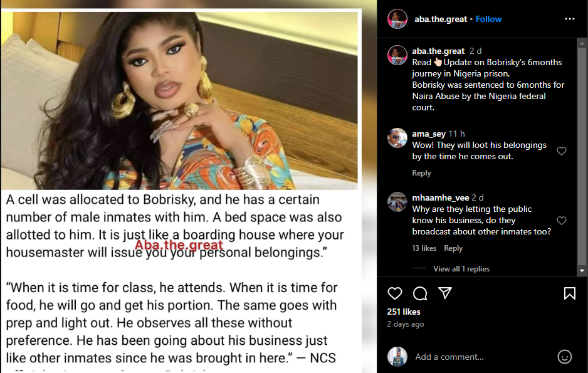Screen dimensions: 588x373
Task: Share post via paper plane icon
Action: 444,293
